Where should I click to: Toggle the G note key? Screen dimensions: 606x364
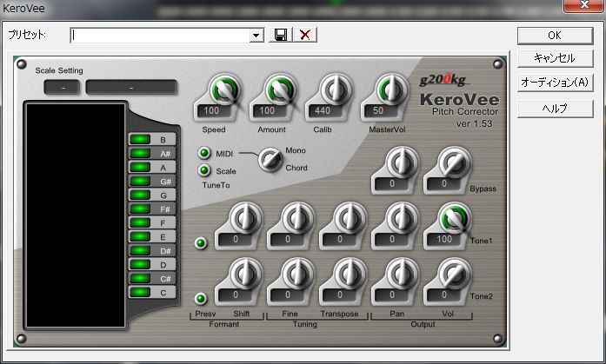tap(152, 195)
